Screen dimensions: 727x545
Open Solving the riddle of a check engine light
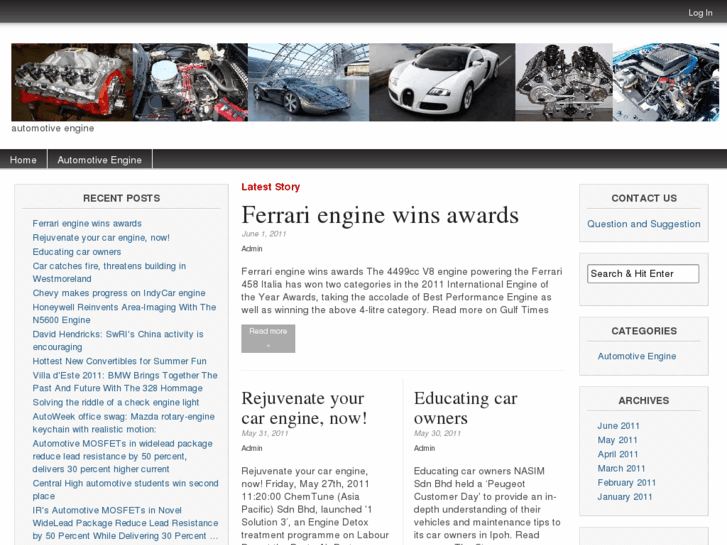pyautogui.click(x=116, y=403)
